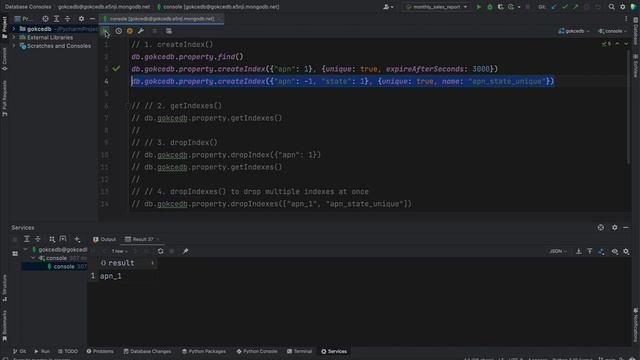This screenshot has height=360, width=640.
Task: Add a service with plus icon
Action: [x=77, y=239]
